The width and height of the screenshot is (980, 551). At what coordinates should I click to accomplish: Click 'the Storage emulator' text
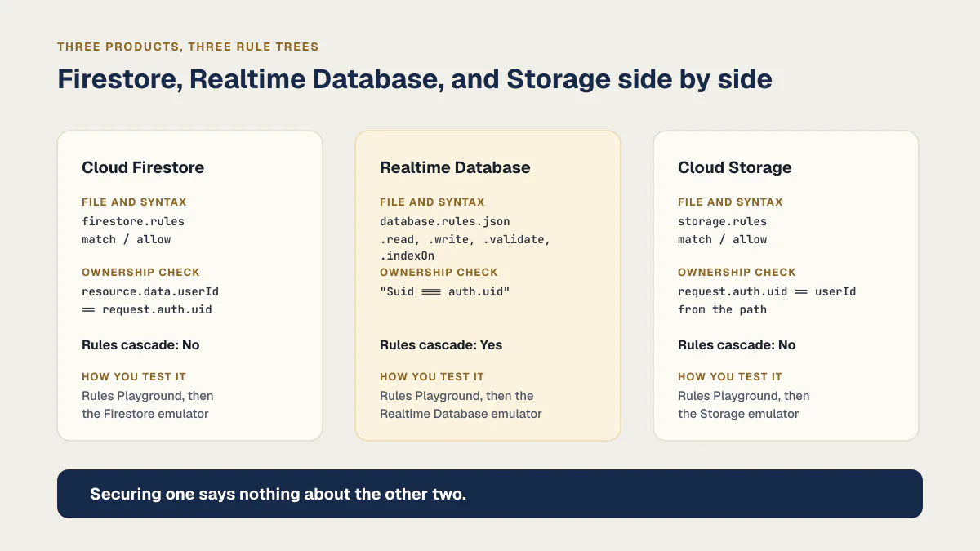(738, 414)
